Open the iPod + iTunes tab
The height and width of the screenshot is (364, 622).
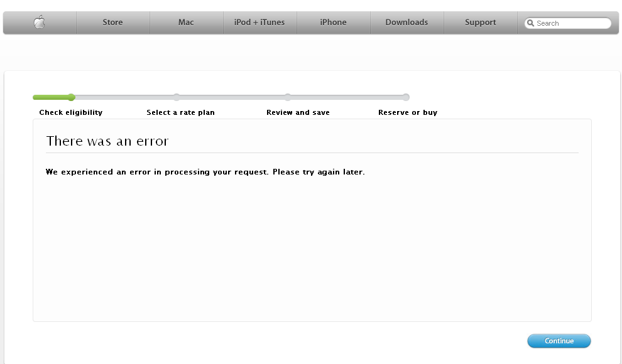(x=259, y=22)
